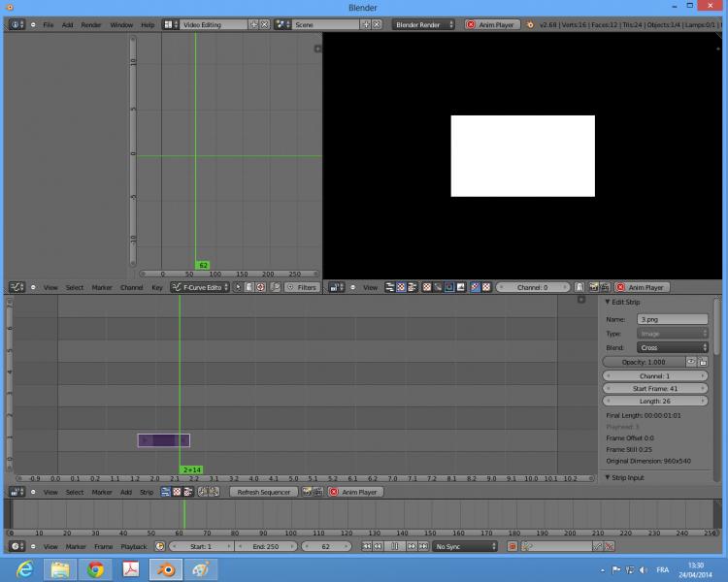Click the Refresh Sequencer button
This screenshot has width=728, height=582.
coord(263,492)
